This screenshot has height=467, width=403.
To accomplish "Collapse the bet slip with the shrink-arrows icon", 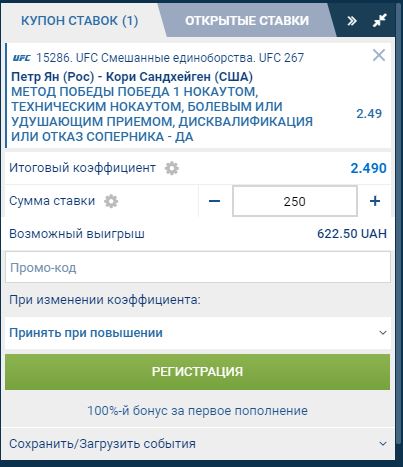I will tap(379, 21).
